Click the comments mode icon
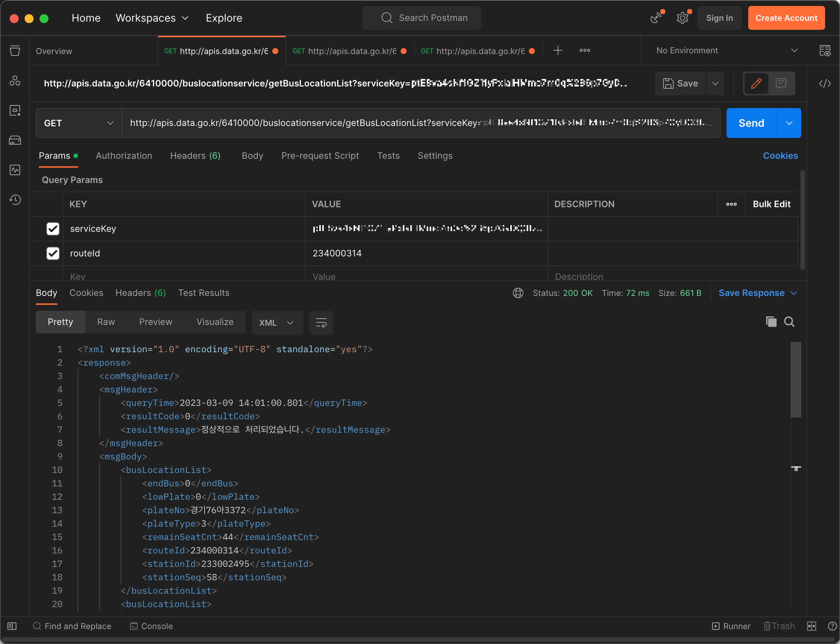The image size is (840, 644). tap(781, 83)
